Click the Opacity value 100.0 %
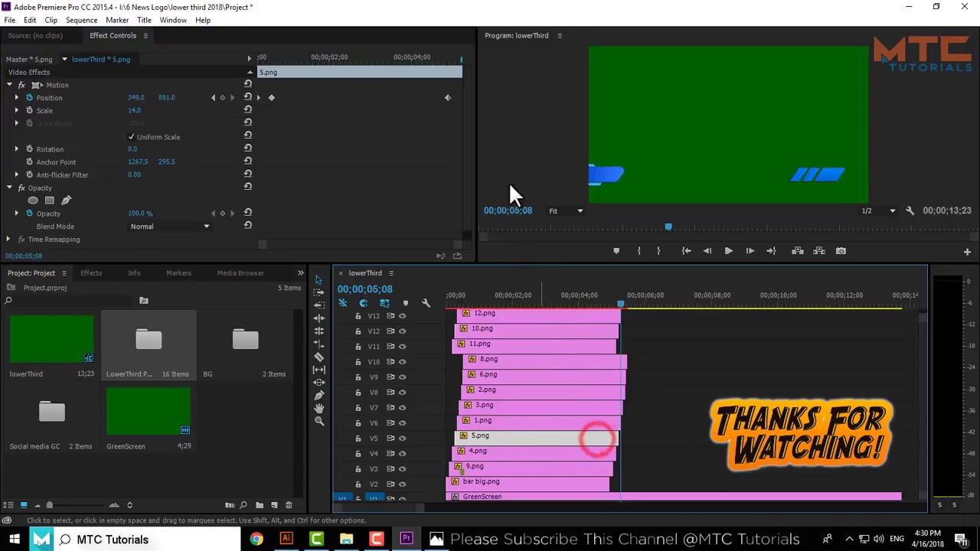Image resolution: width=980 pixels, height=551 pixels. 140,214
